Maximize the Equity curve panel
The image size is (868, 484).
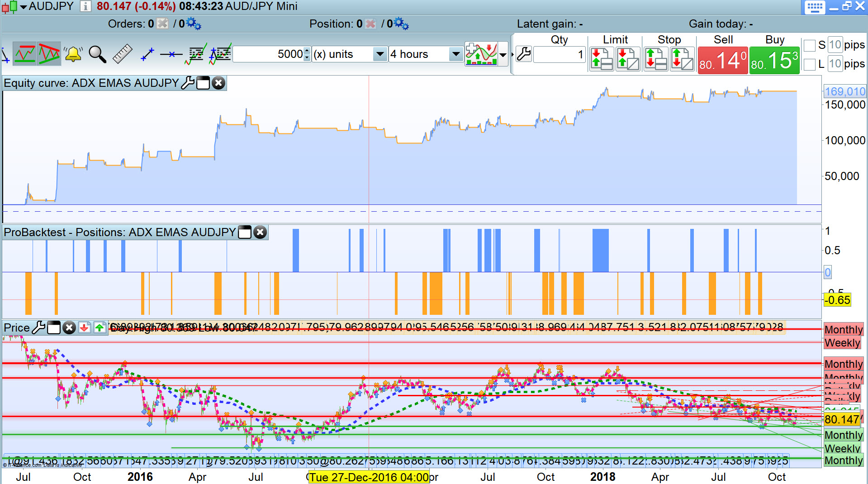203,83
